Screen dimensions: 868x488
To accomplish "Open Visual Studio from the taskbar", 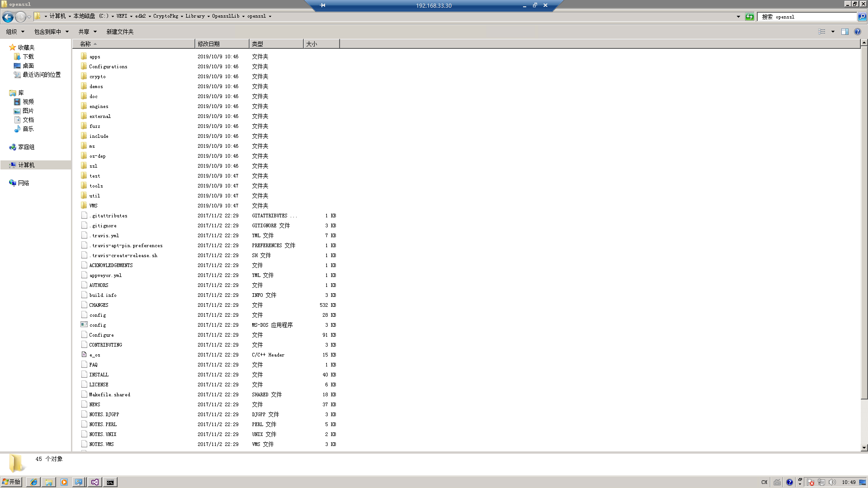I will pyautogui.click(x=94, y=482).
